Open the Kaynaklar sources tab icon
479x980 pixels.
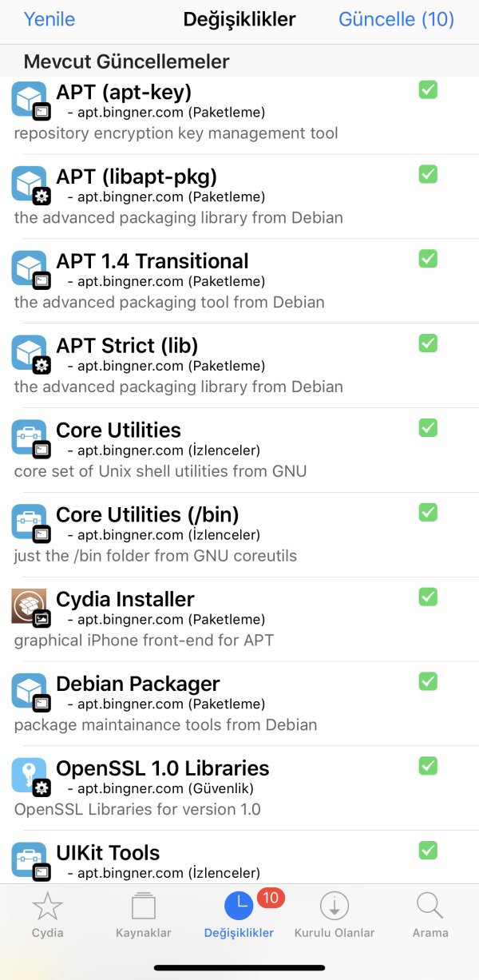(x=144, y=907)
